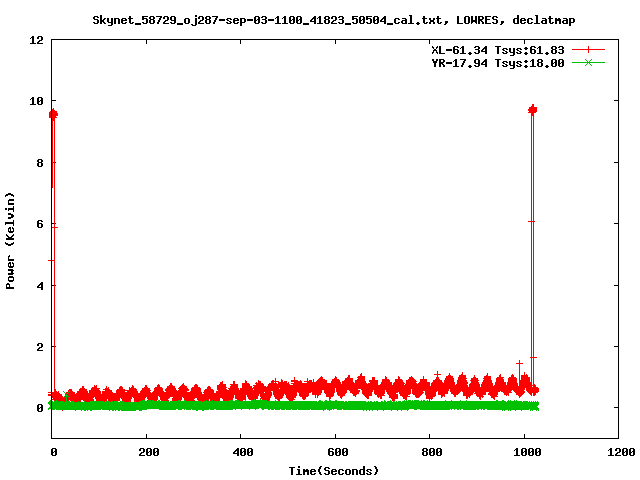The image size is (640, 480).
Task: Click the y-axis tick label 6
Action: click(40, 224)
